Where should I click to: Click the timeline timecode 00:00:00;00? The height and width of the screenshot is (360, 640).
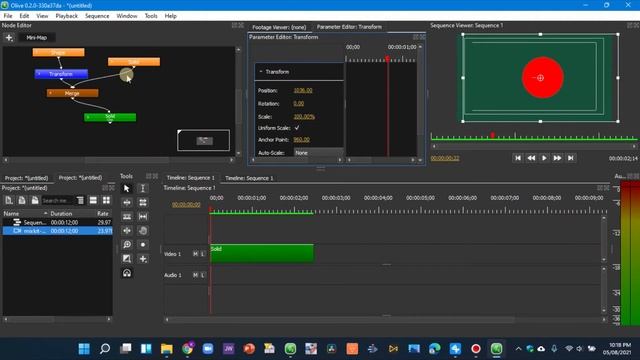186,204
